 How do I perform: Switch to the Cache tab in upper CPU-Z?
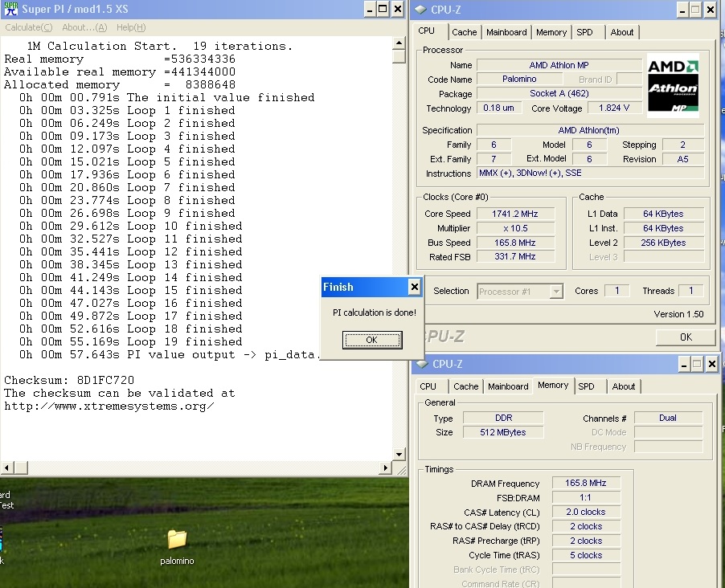coord(464,32)
